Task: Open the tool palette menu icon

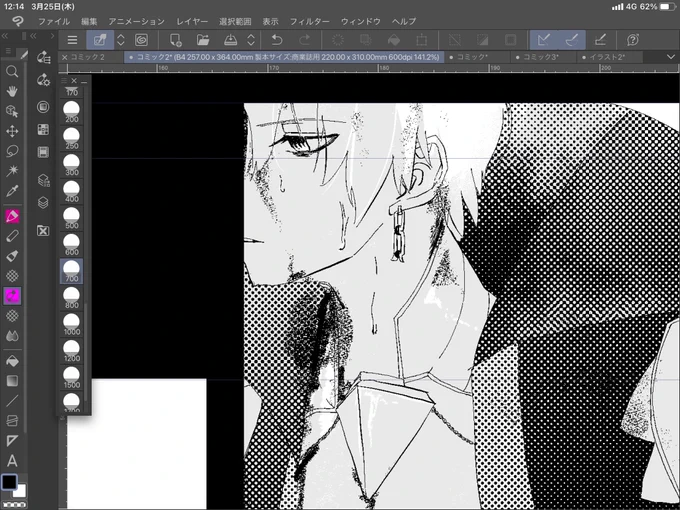Action: [9, 52]
